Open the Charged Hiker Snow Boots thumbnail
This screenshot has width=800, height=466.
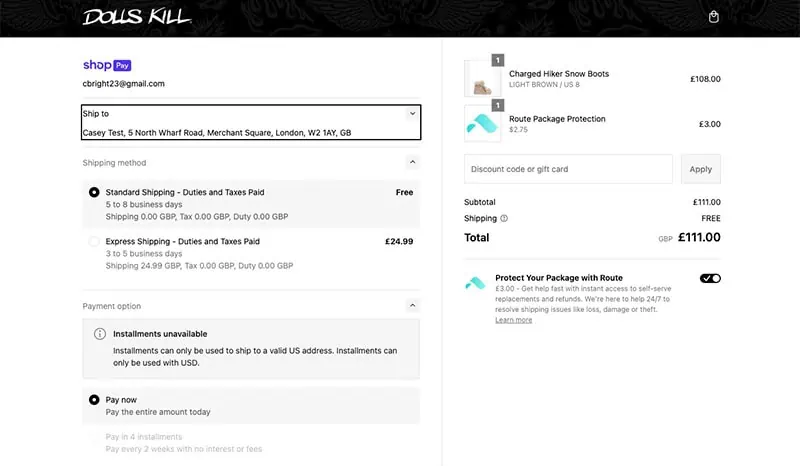click(x=482, y=79)
